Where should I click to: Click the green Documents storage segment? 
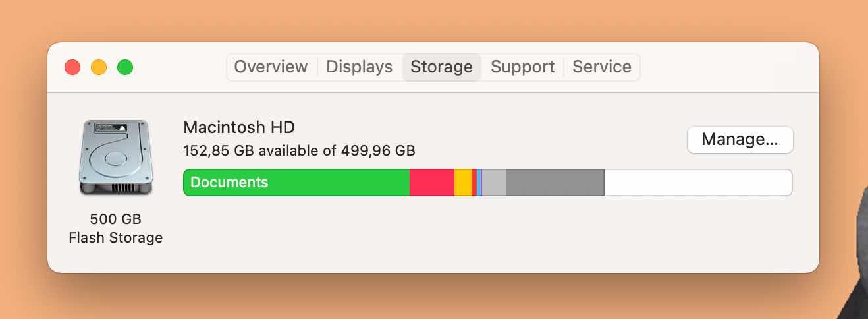click(296, 183)
